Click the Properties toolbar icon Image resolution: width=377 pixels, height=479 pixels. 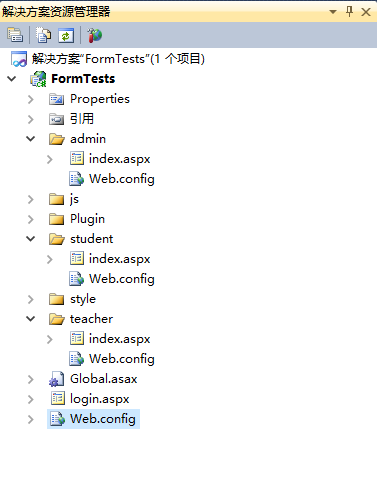[x=15, y=35]
